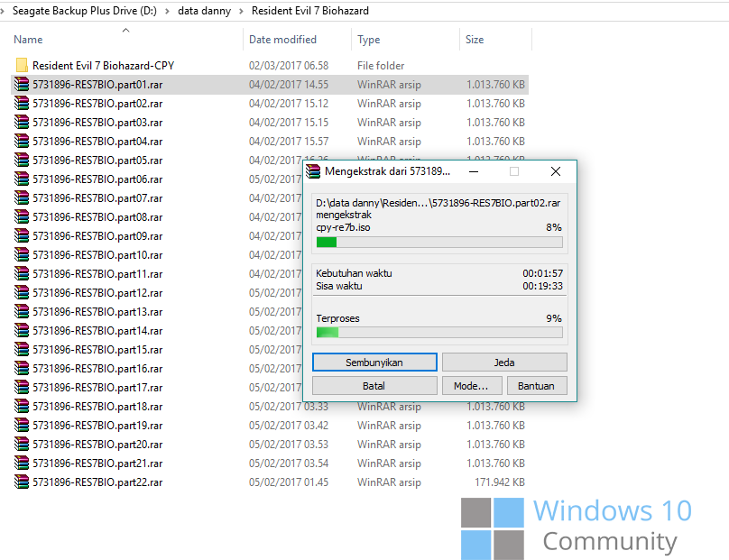This screenshot has width=729, height=560.
Task: Open help with the Bantuan button
Action: 537,386
